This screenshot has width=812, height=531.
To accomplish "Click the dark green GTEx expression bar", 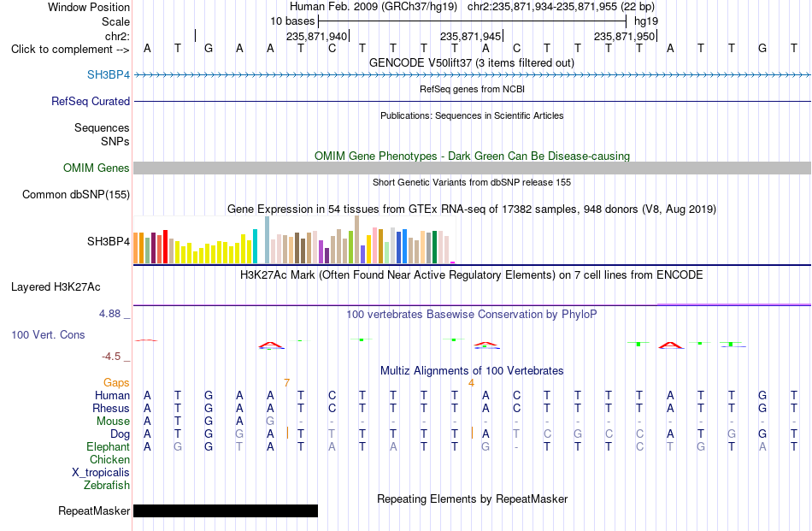I will point(435,248).
